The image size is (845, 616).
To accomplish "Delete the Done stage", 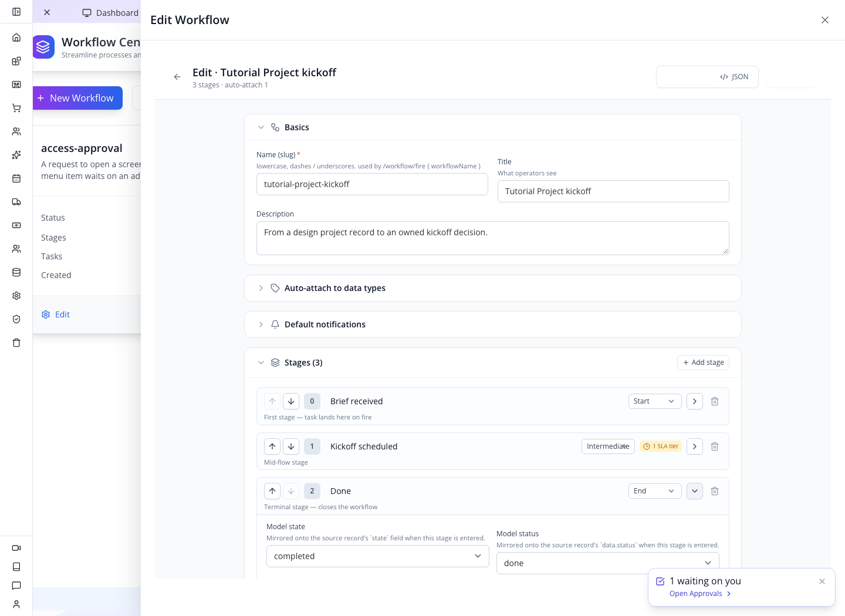I will (715, 491).
